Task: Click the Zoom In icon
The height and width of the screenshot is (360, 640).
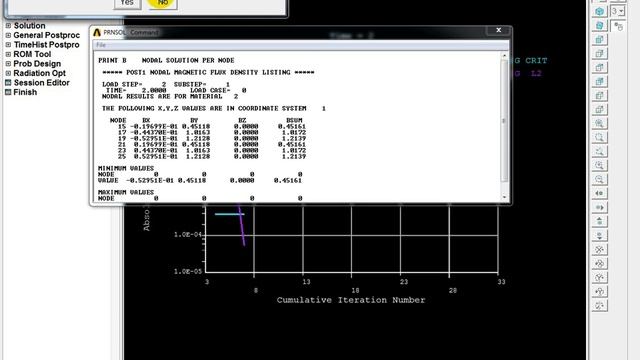Action: (599, 165)
